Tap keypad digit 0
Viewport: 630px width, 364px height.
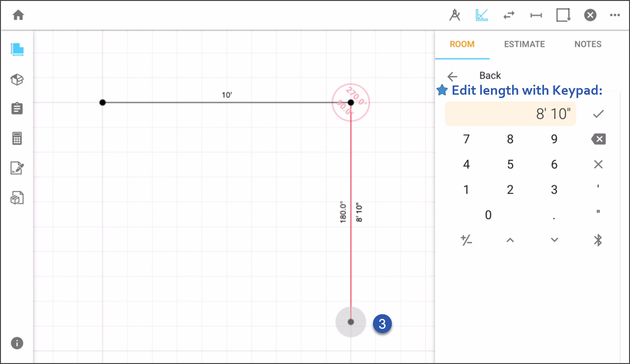click(x=488, y=215)
